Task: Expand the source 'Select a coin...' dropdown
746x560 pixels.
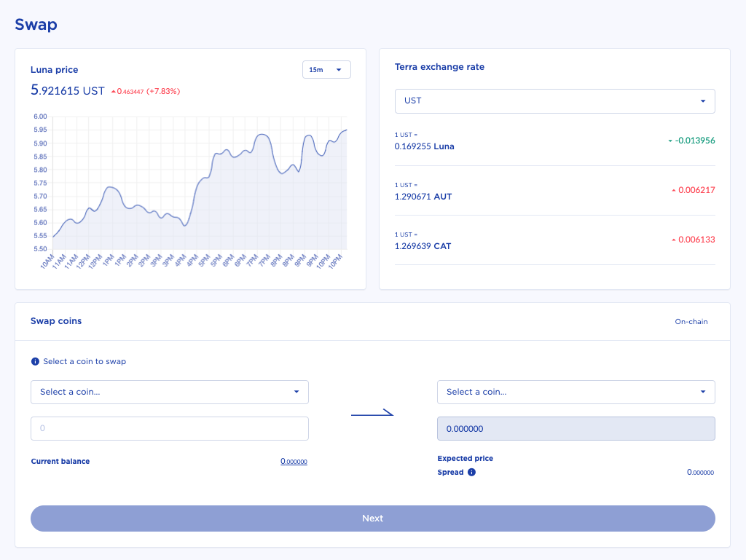Action: pyautogui.click(x=169, y=393)
